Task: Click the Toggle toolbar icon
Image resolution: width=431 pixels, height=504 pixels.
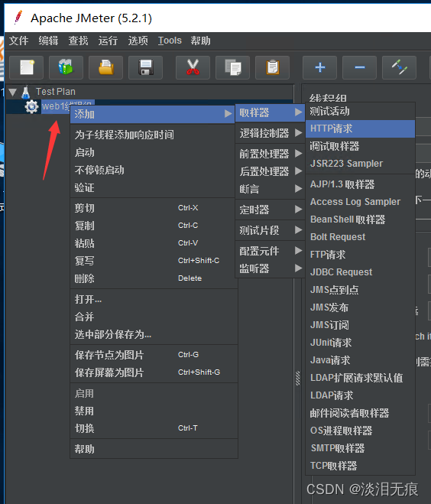Action: 399,67
